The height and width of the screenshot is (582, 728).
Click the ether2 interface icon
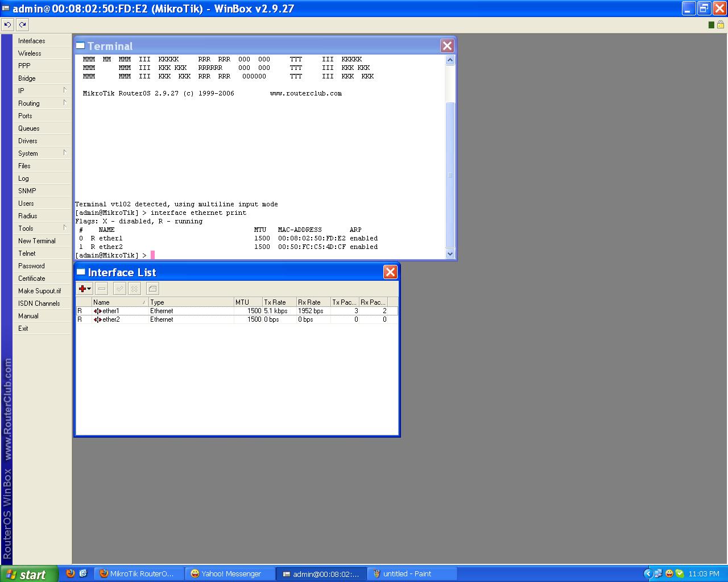coord(98,319)
